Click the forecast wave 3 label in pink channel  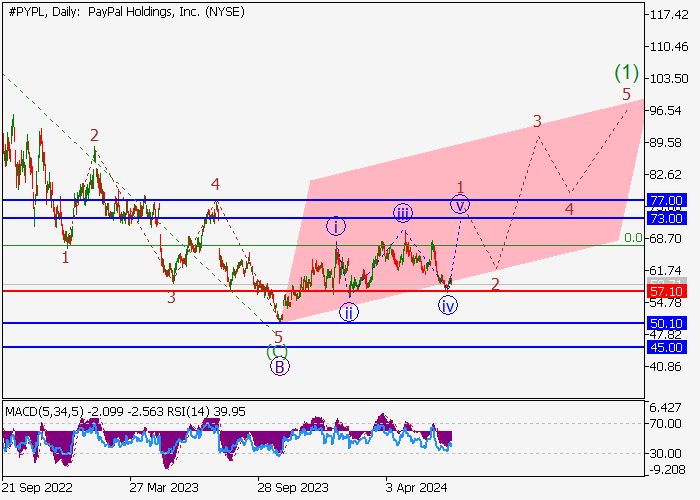coord(538,121)
